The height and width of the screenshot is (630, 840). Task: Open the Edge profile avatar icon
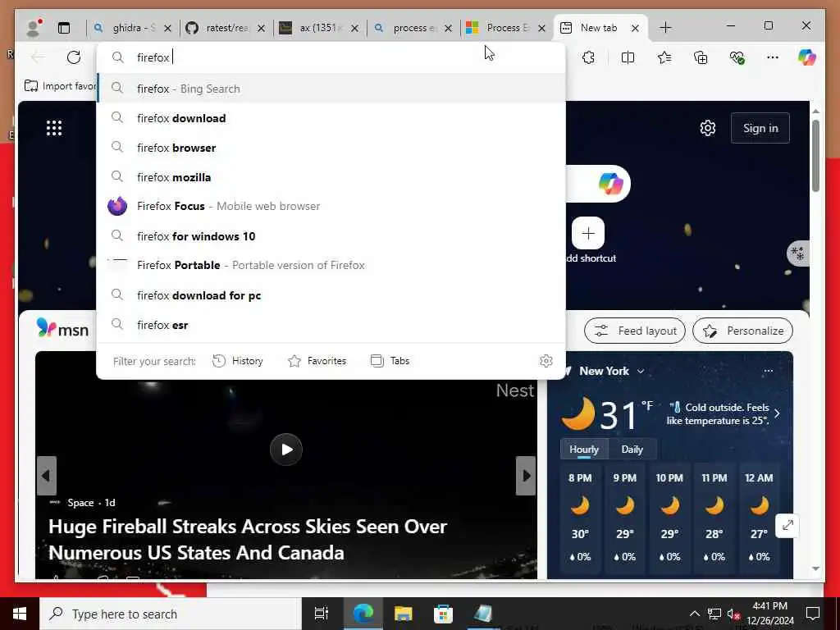click(34, 27)
